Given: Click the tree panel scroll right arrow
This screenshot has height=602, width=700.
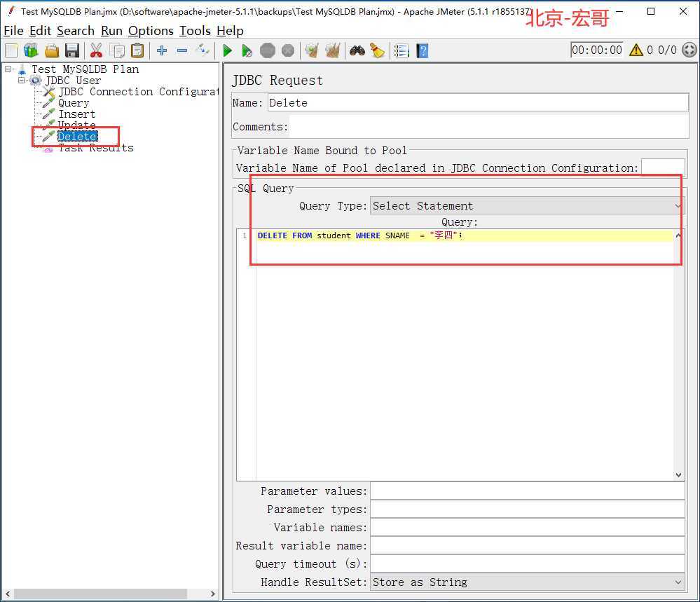Looking at the screenshot, I should [212, 594].
